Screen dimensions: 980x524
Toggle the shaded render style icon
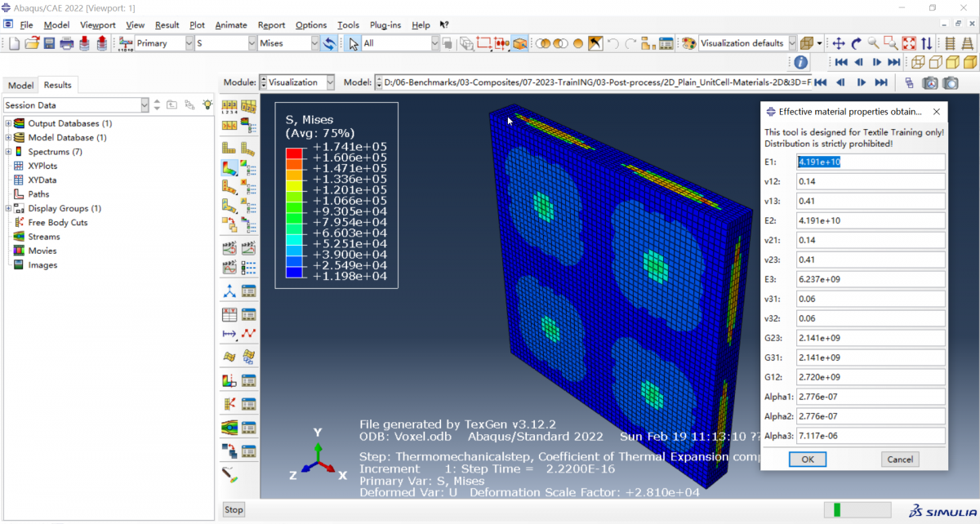(x=969, y=62)
